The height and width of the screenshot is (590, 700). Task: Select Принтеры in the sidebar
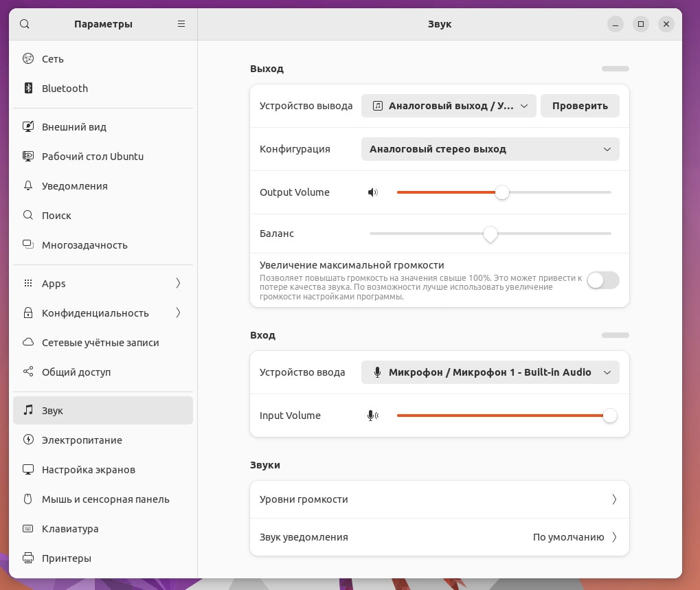[x=103, y=558]
